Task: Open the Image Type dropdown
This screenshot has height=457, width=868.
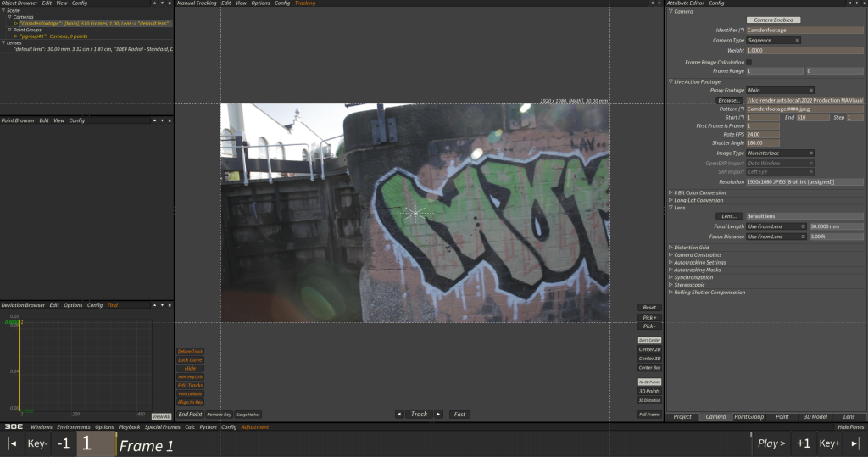Action: tap(780, 153)
